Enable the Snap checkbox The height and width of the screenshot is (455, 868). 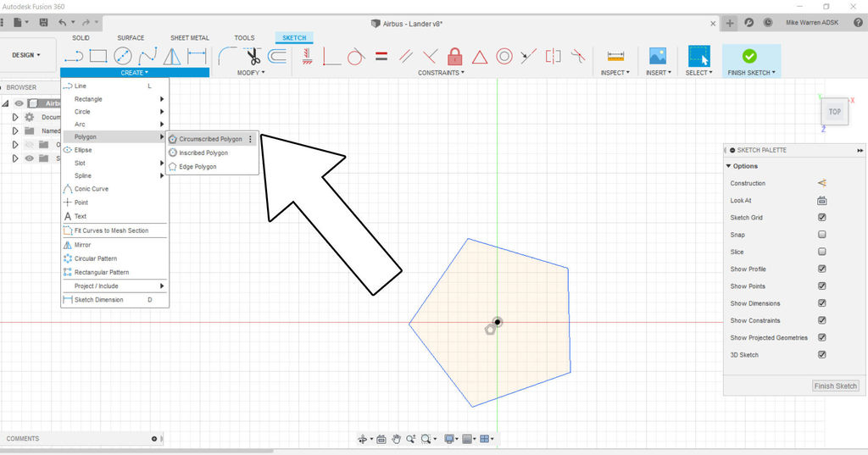(822, 235)
